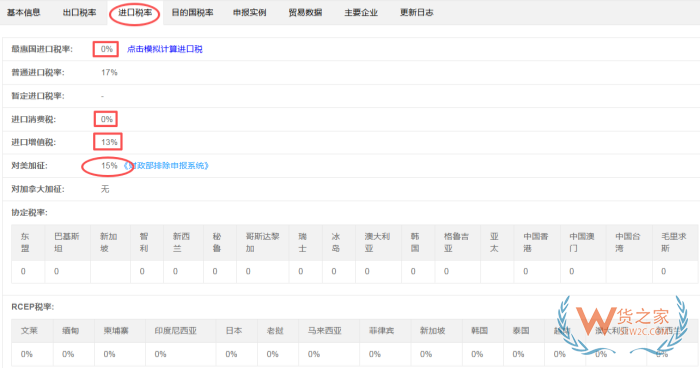The image size is (700, 368).
Task: Open the 更新日志 tab
Action: coord(417,13)
